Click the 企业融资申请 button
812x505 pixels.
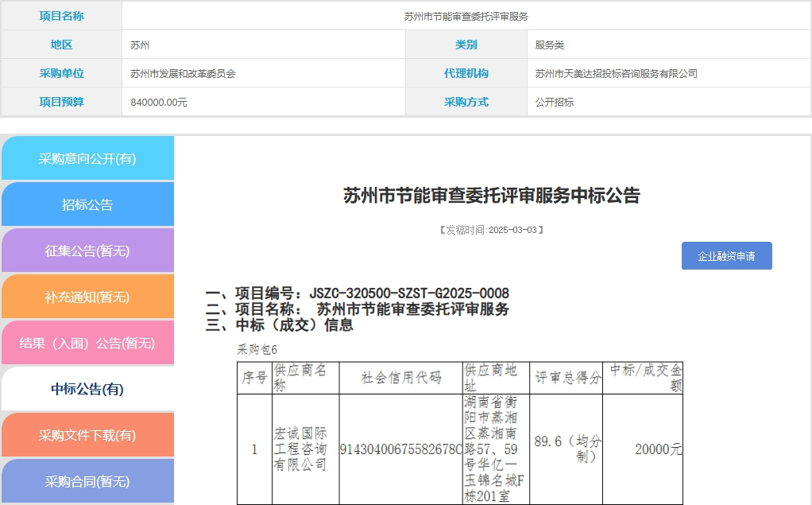pyautogui.click(x=726, y=255)
